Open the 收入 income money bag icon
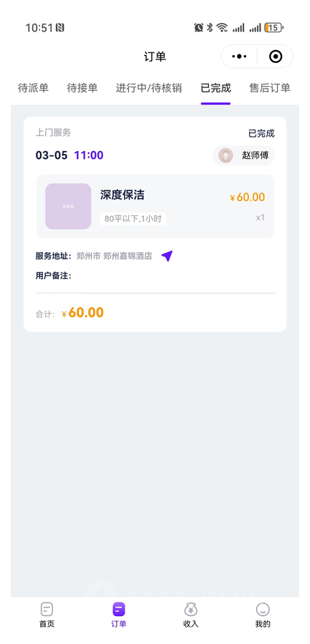This screenshot has width=310, height=644. [x=190, y=609]
